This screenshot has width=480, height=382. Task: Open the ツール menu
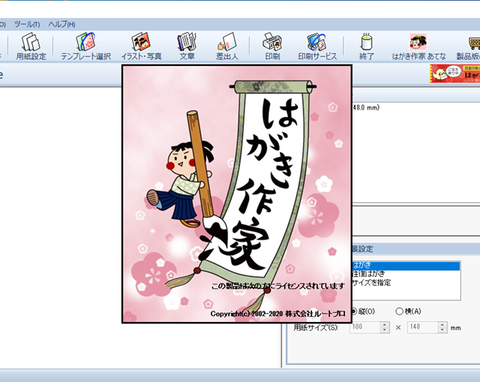pos(27,24)
